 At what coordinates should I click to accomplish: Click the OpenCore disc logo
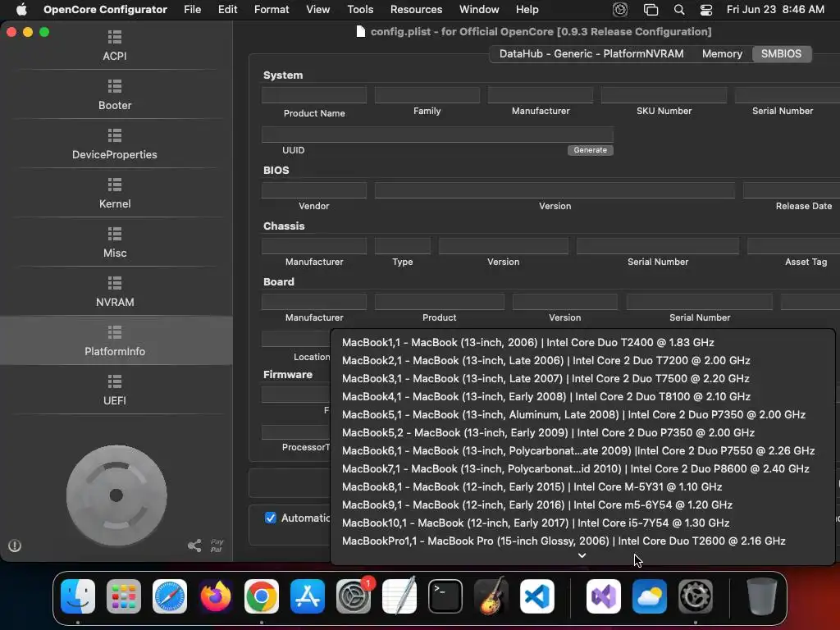click(116, 495)
